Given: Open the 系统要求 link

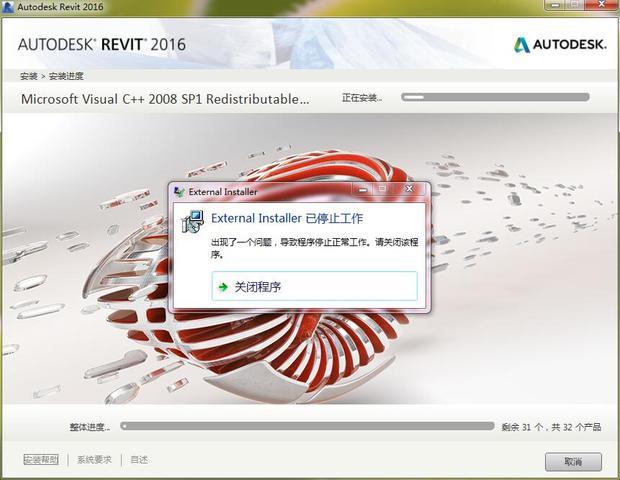Looking at the screenshot, I should coord(94,460).
